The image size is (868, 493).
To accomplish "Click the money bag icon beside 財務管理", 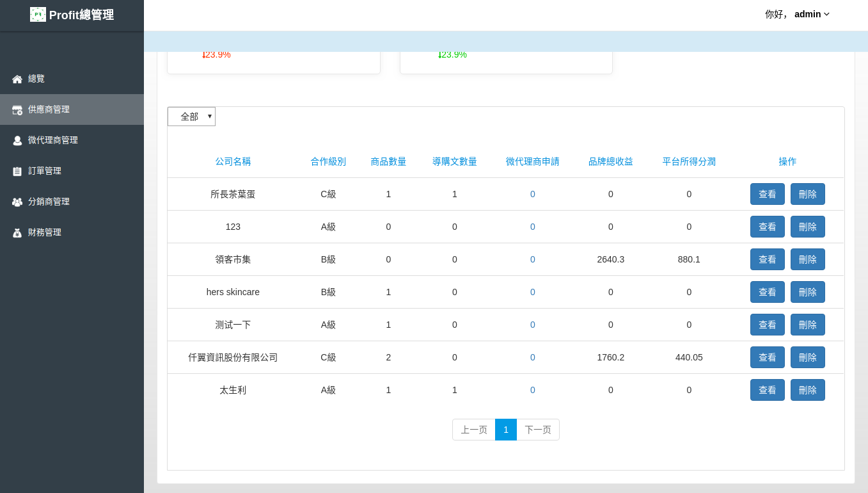I will click(x=17, y=233).
